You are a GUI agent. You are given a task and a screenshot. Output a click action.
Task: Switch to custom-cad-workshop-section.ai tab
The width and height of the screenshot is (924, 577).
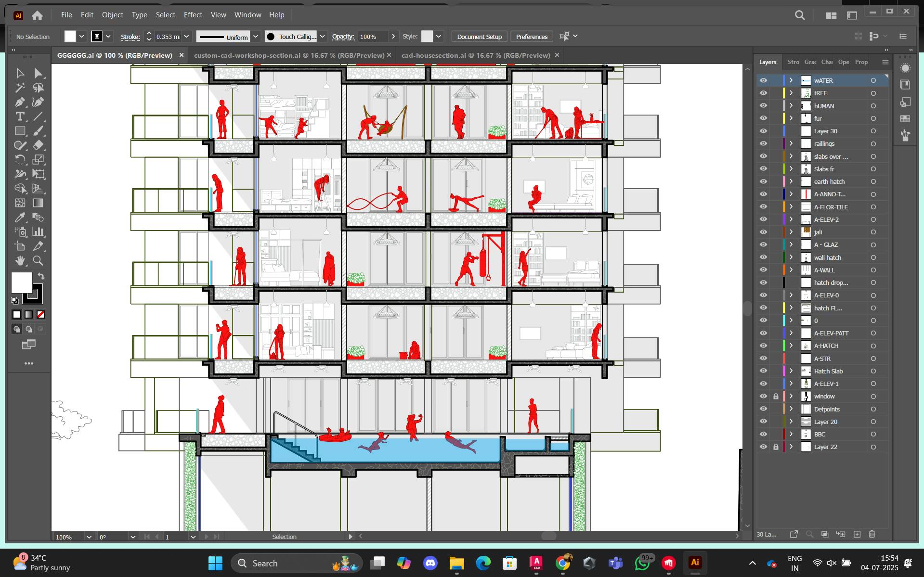289,55
